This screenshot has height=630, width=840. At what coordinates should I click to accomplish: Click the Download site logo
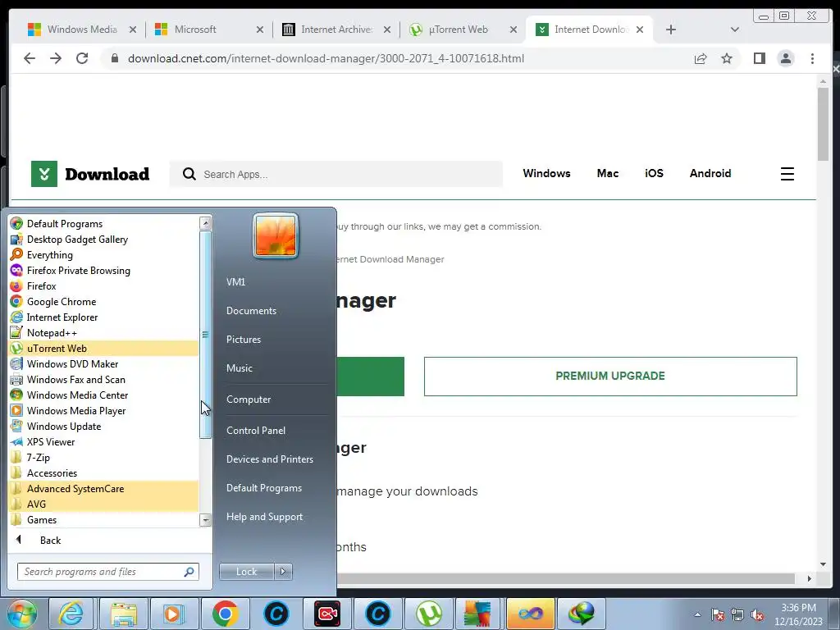tap(90, 174)
